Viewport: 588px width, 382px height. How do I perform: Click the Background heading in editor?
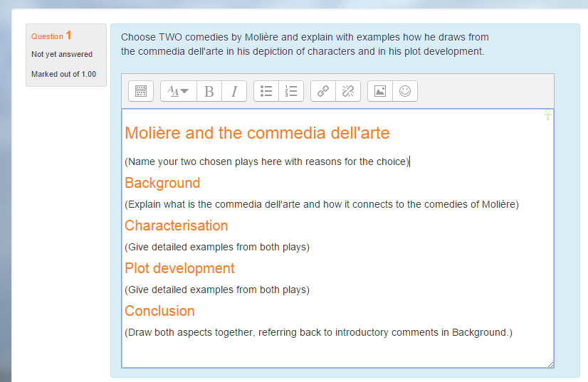(x=162, y=183)
